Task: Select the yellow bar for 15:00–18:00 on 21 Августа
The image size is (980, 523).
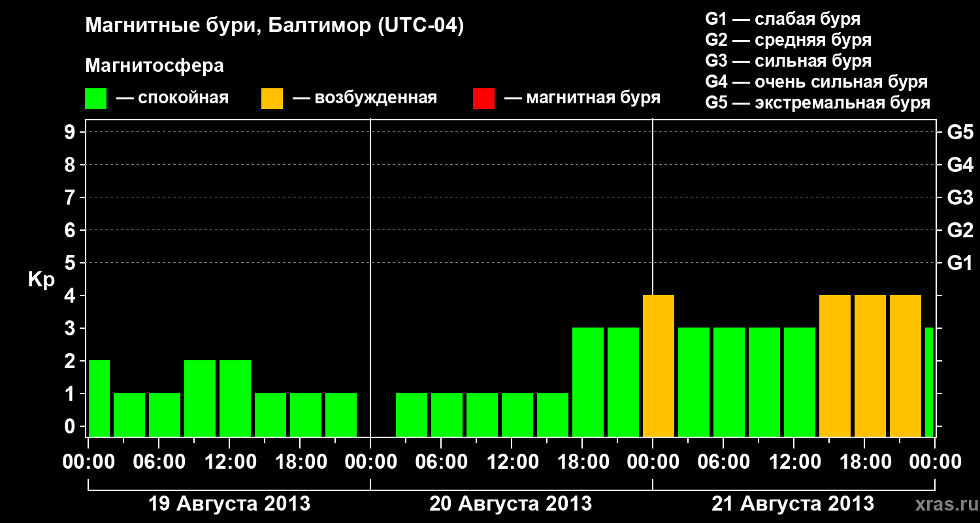Action: (x=835, y=366)
